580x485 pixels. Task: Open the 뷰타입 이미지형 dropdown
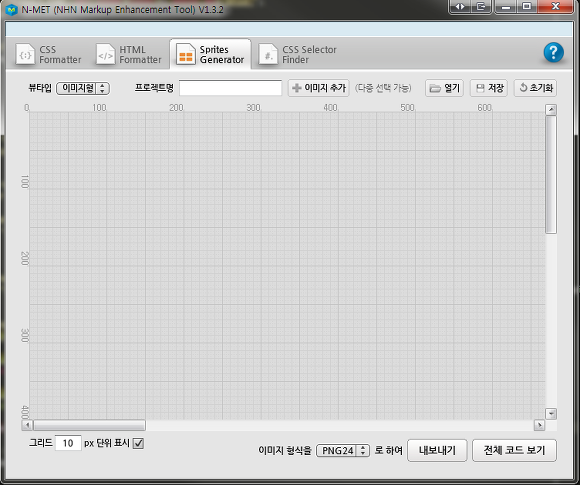pos(83,88)
